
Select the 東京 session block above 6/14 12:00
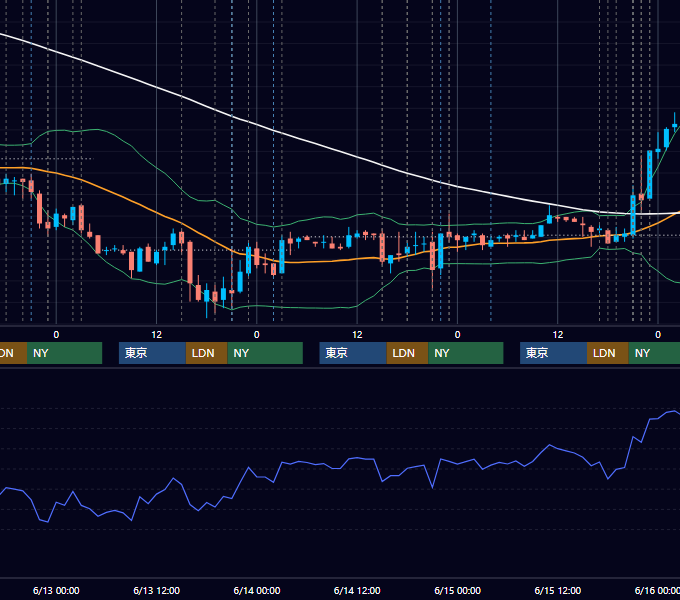(353, 353)
